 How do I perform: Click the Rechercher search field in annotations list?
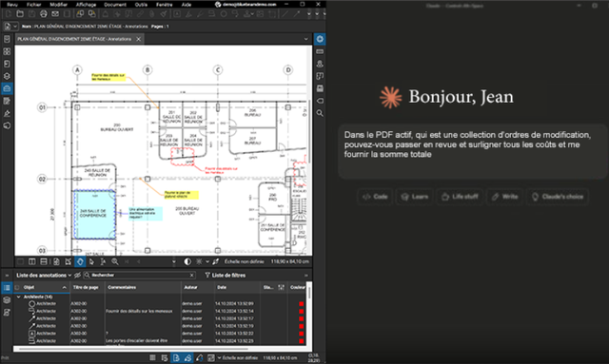click(x=139, y=275)
